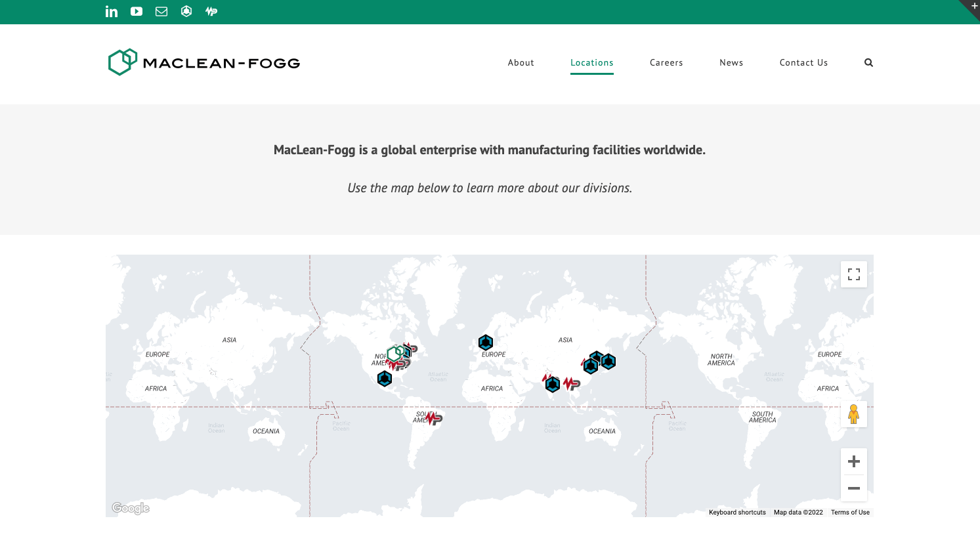Select the hexagon brand icon in green bar
This screenshot has width=980, height=548.
[186, 11]
